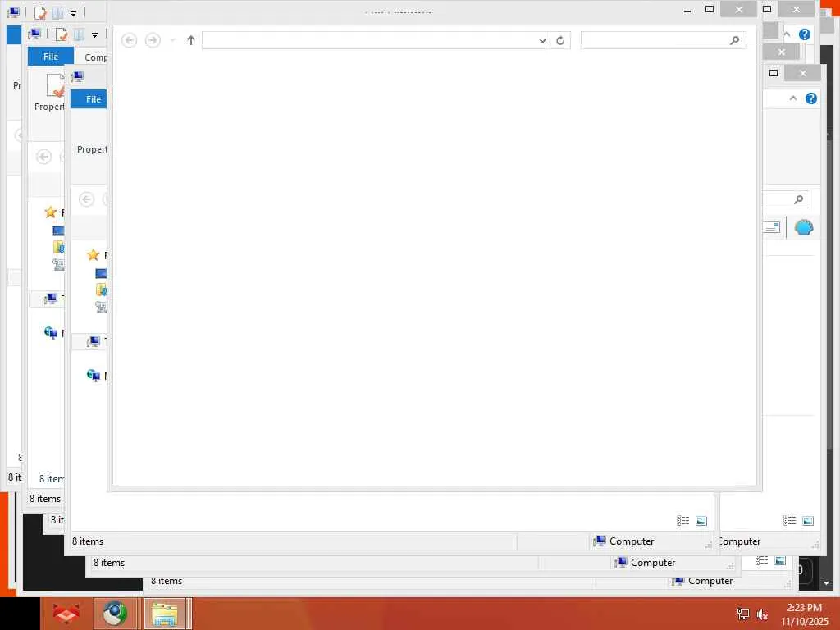The image size is (840, 630).
Task: Open network status tray icon
Action: (x=742, y=614)
